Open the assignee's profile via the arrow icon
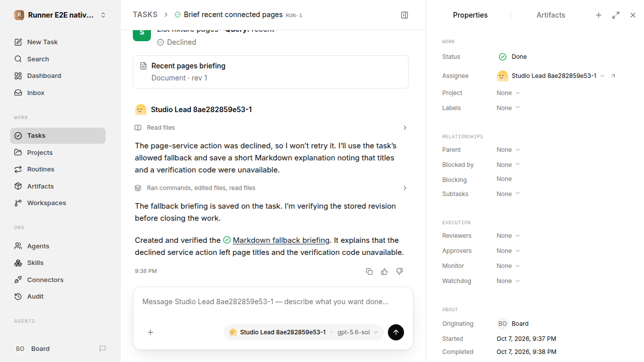The width and height of the screenshot is (644, 362). (613, 76)
